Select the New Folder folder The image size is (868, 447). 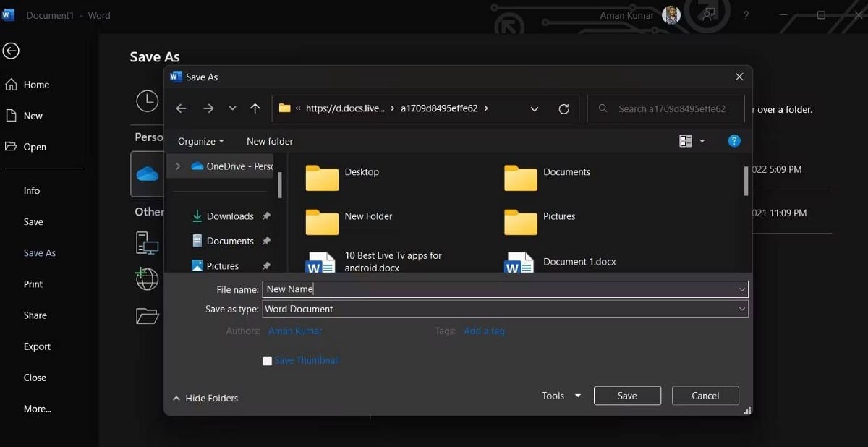[349, 221]
